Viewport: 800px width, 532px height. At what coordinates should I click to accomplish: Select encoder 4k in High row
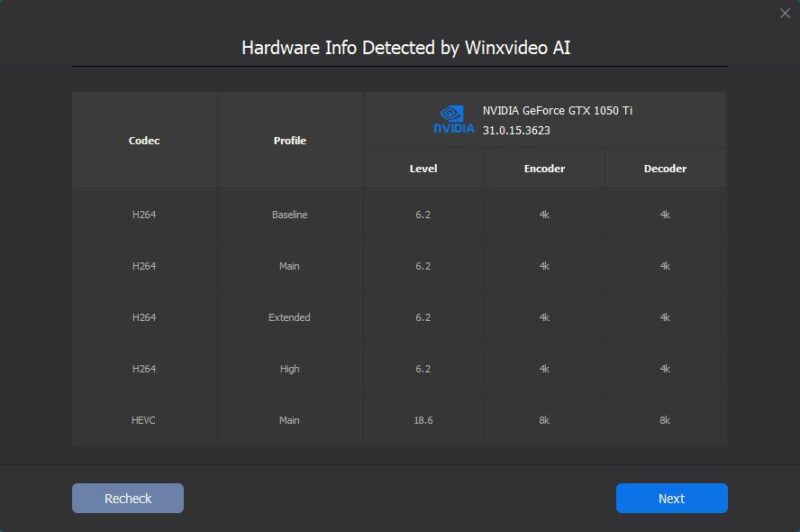coord(544,369)
